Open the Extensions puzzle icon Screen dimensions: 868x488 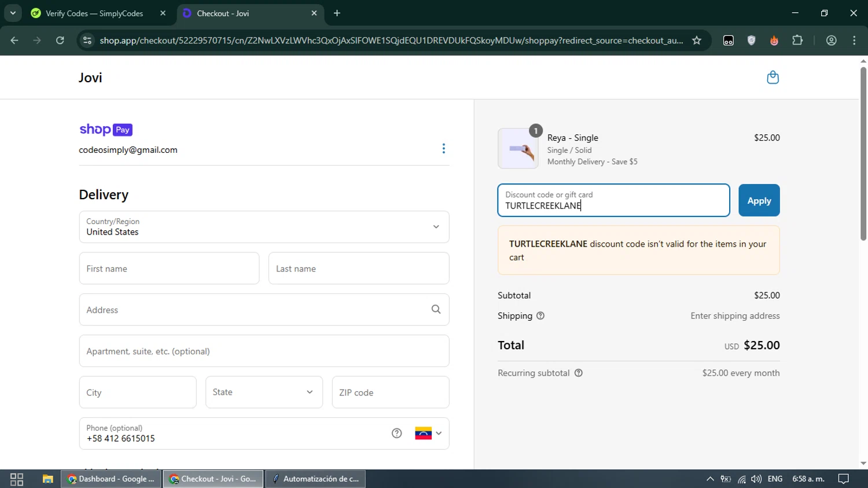(797, 41)
